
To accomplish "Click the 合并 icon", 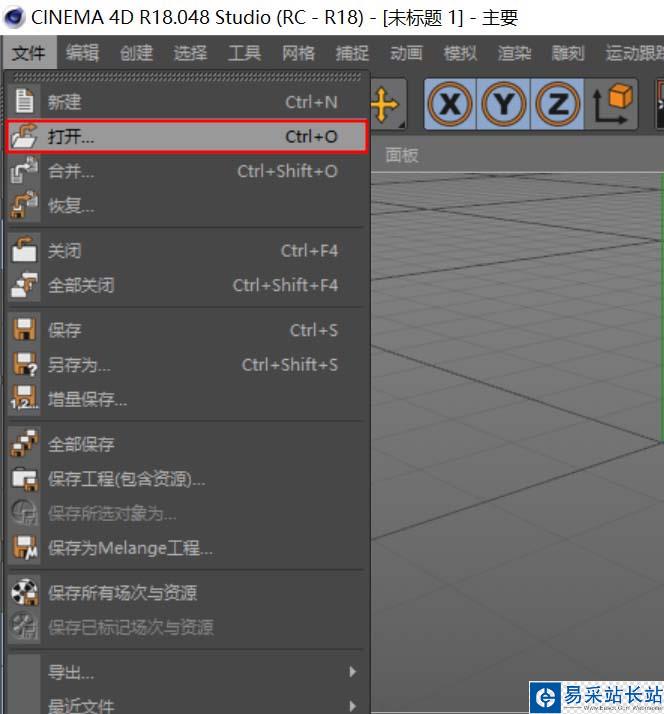I will click(x=24, y=170).
